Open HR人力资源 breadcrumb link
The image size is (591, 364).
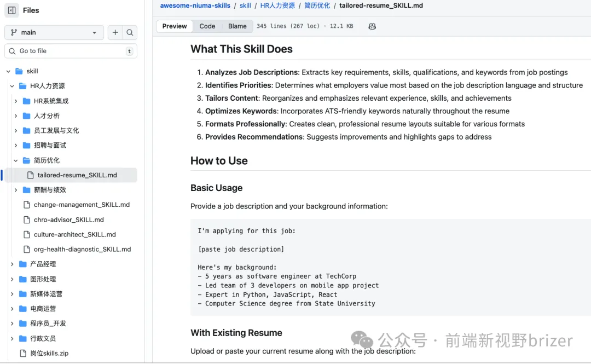(277, 5)
